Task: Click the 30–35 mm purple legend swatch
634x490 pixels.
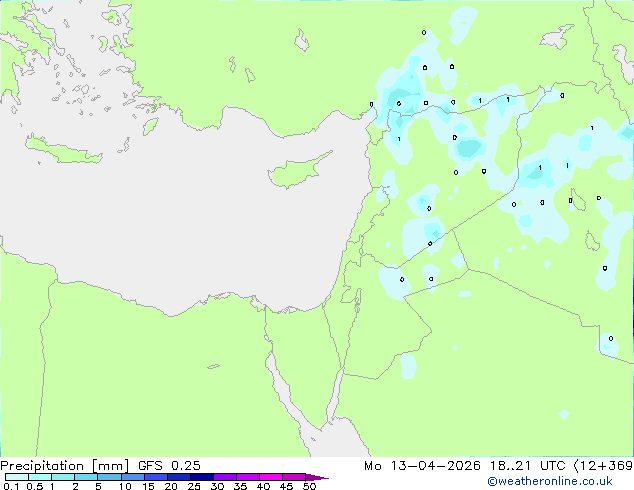Action: [x=224, y=477]
